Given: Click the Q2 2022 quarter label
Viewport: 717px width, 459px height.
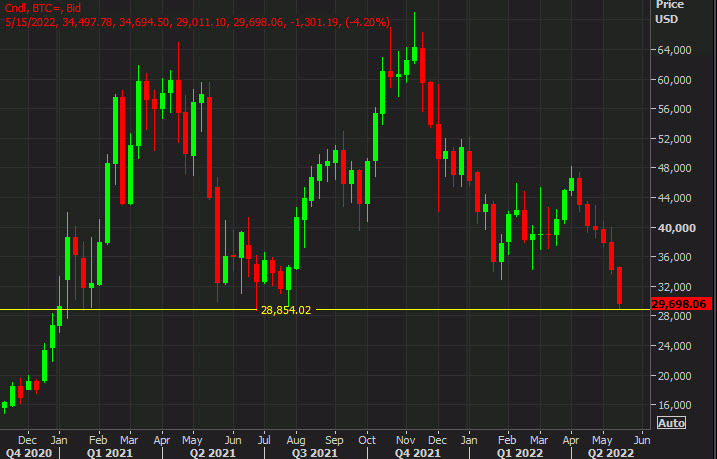Looking at the screenshot, I should tap(611, 453).
